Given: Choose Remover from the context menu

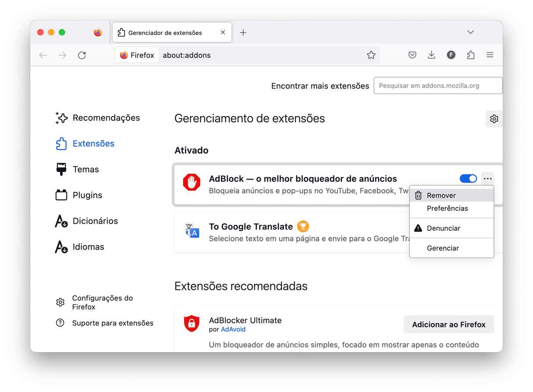Looking at the screenshot, I should coord(441,196).
